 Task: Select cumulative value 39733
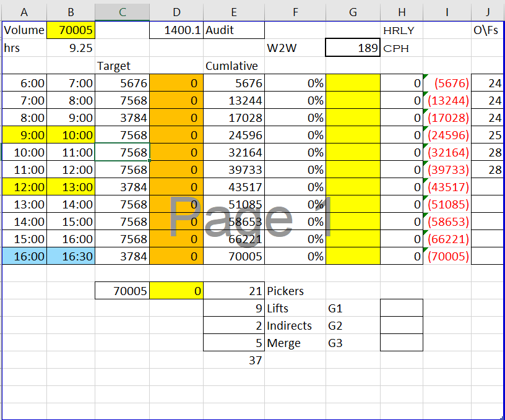pyautogui.click(x=234, y=169)
